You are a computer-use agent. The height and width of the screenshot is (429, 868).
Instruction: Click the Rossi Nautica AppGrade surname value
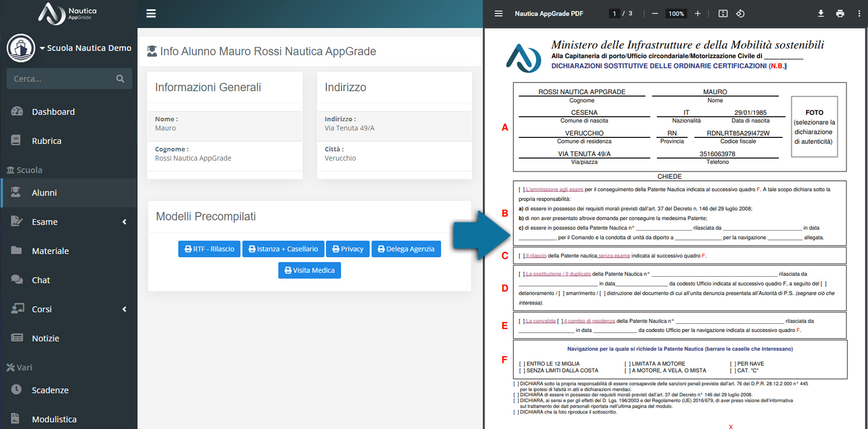click(193, 158)
